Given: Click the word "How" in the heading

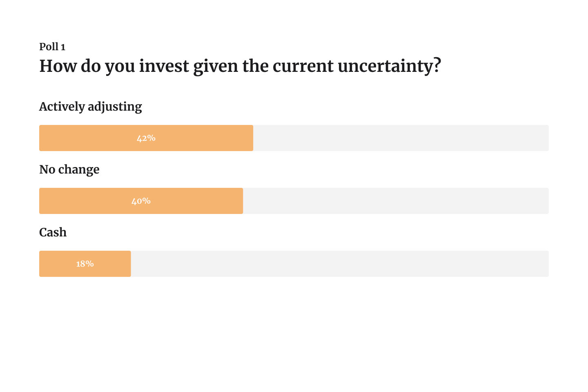Looking at the screenshot, I should (58, 66).
